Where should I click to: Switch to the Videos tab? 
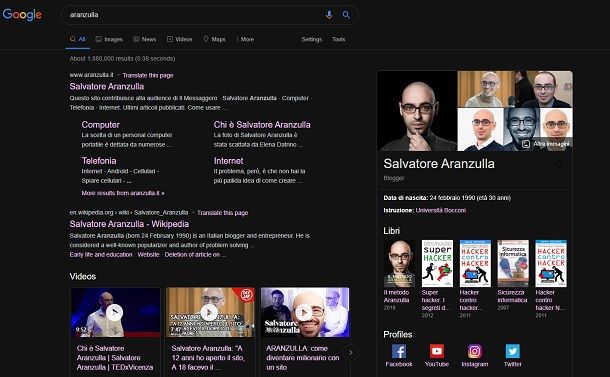click(179, 39)
